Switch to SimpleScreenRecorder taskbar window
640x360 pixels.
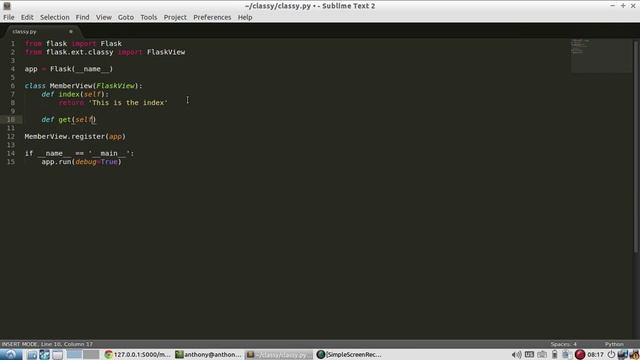pyautogui.click(x=349, y=355)
